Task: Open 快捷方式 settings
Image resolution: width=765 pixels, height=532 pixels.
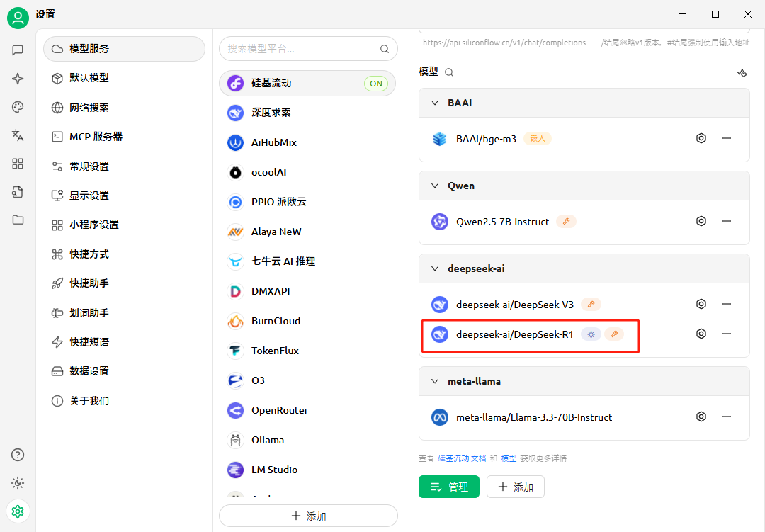Action: (125, 254)
